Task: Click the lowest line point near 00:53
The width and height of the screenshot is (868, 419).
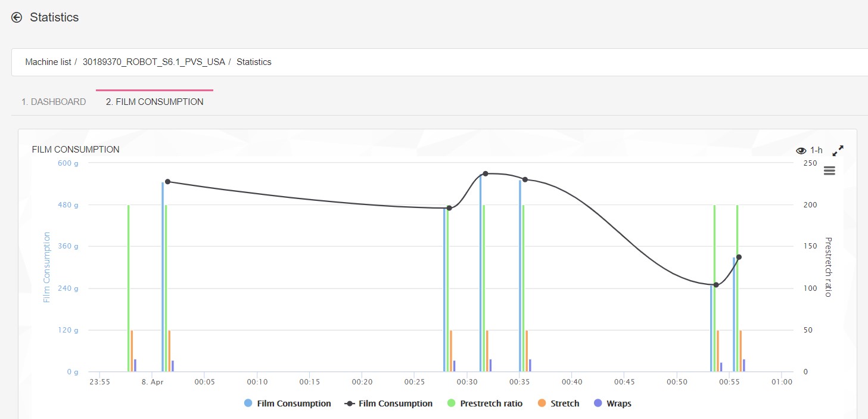Action: [x=716, y=285]
